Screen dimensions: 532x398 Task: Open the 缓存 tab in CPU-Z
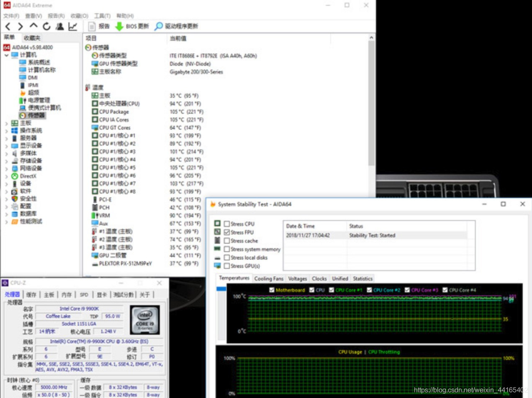[x=31, y=295]
